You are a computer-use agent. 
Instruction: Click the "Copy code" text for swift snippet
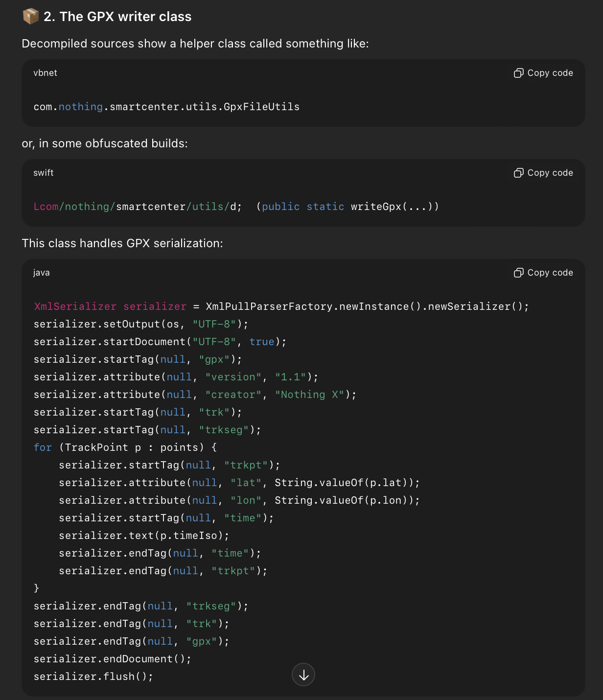550,173
